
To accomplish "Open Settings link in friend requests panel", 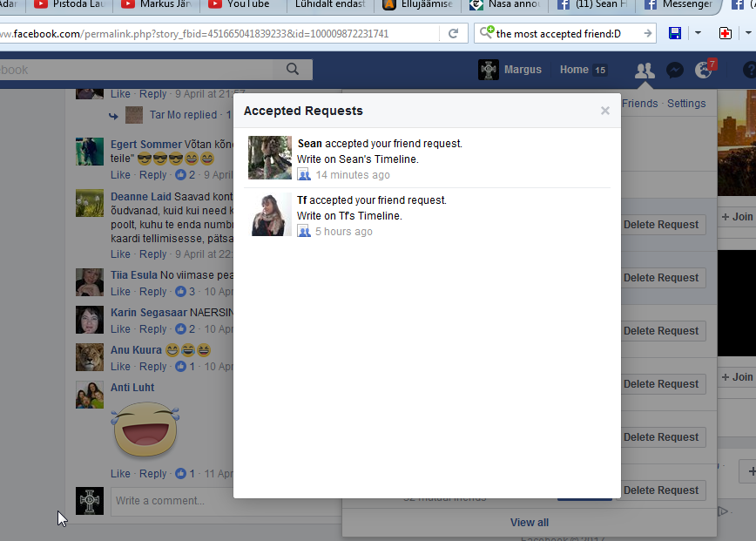I will click(x=686, y=103).
